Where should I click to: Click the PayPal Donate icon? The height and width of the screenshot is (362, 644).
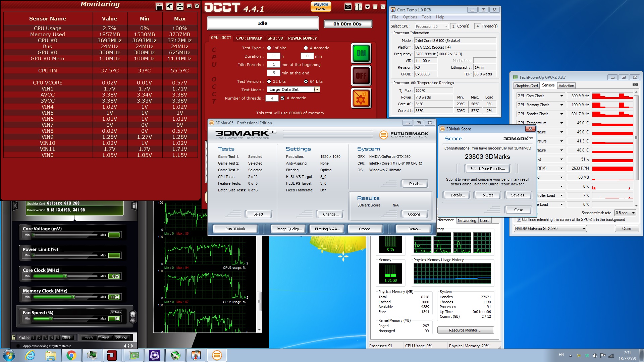click(321, 6)
